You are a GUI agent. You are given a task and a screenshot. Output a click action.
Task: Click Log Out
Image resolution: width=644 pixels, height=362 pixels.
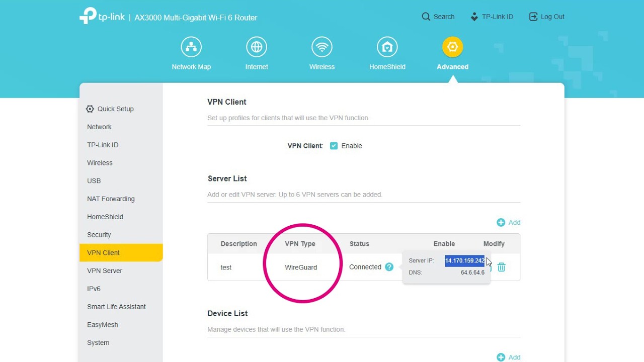point(547,17)
